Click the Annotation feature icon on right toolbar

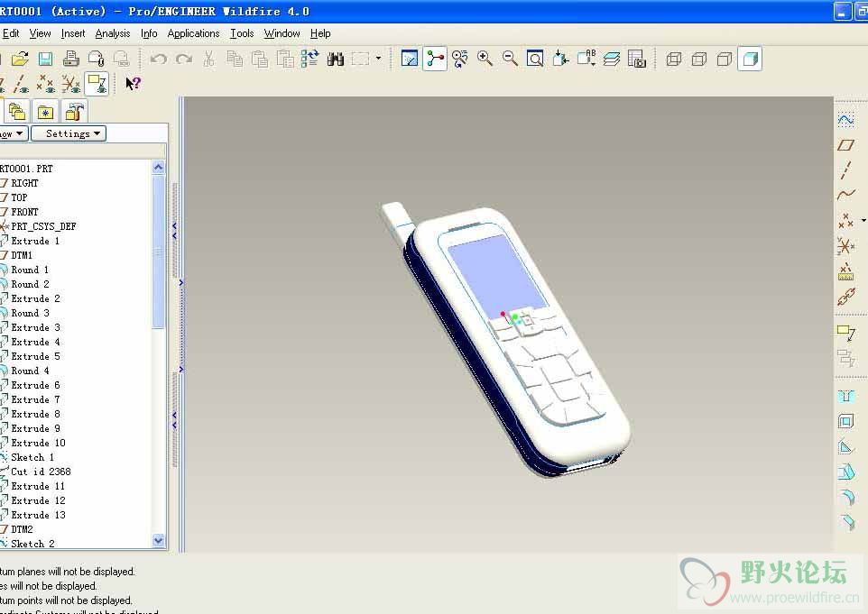[x=845, y=333]
